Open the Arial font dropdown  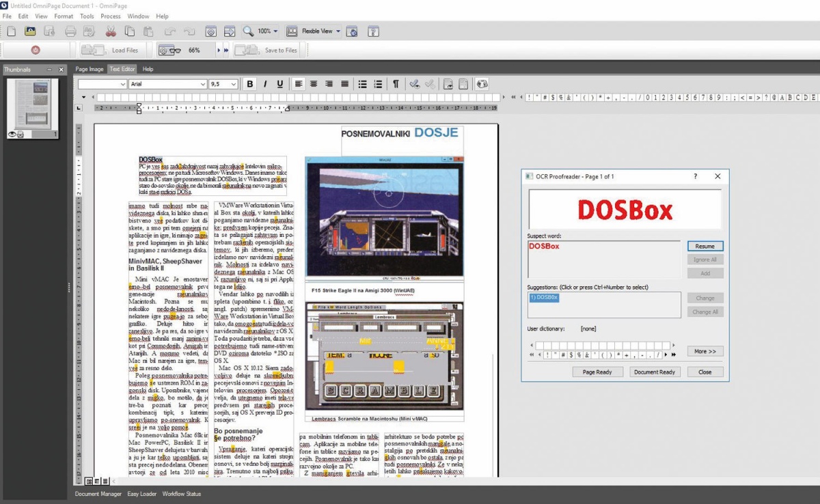pyautogui.click(x=203, y=84)
